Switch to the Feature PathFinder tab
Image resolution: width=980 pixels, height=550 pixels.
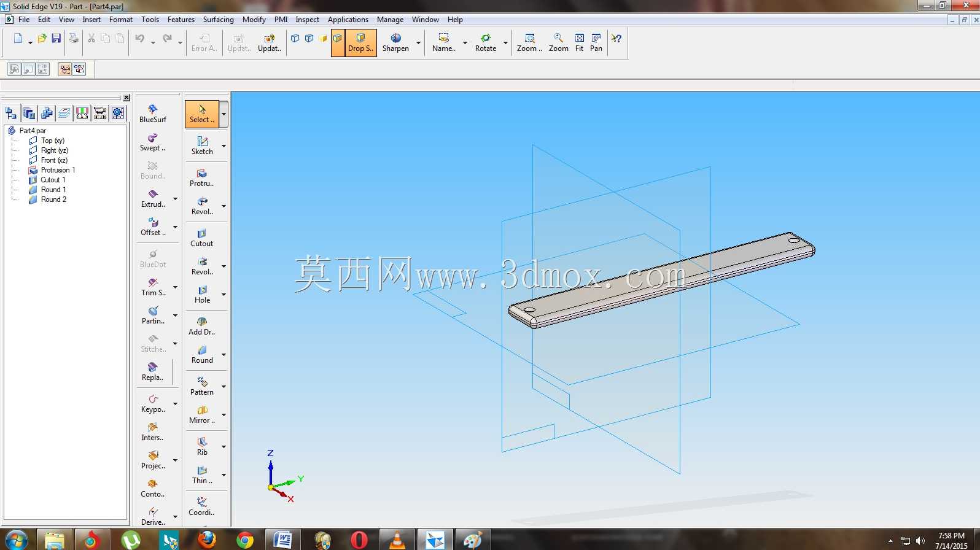pyautogui.click(x=11, y=113)
